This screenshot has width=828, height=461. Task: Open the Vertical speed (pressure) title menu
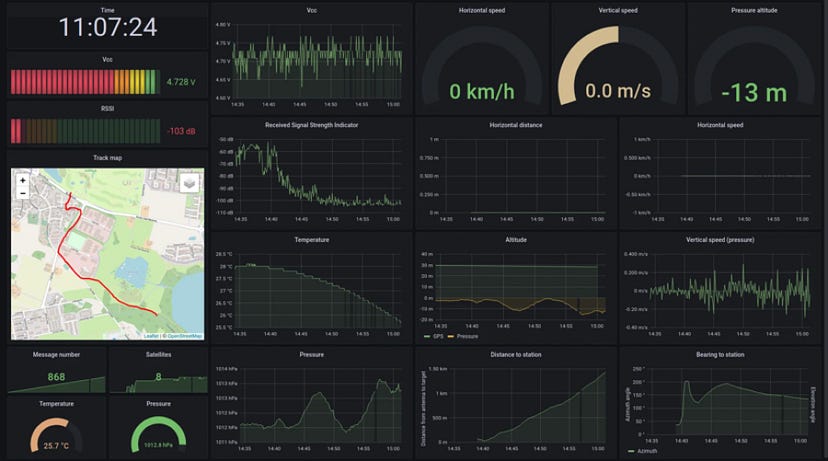coord(720,240)
